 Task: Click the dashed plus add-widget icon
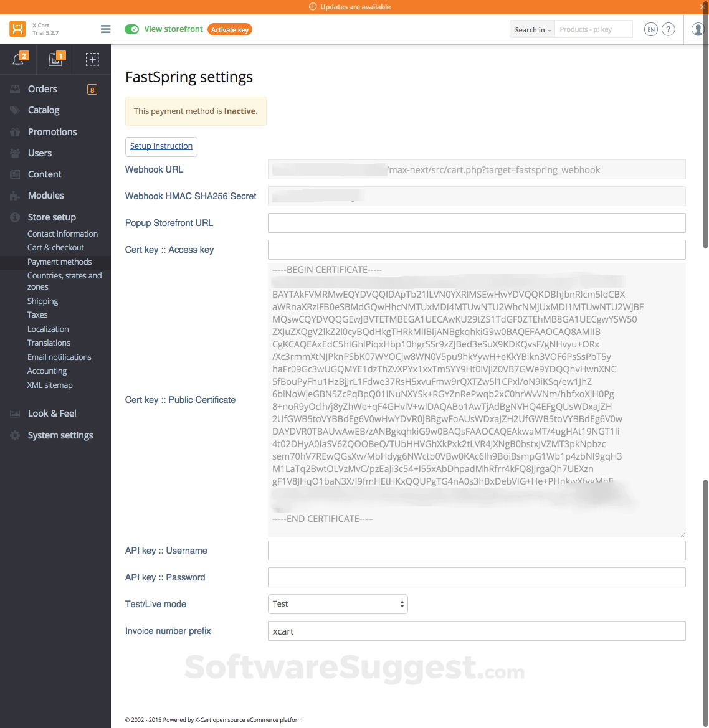92,59
